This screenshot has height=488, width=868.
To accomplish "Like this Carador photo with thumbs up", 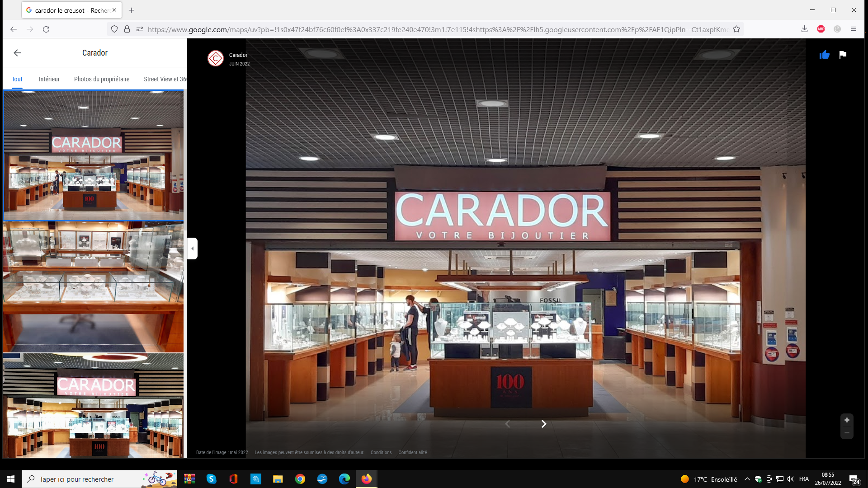I will click(x=824, y=55).
